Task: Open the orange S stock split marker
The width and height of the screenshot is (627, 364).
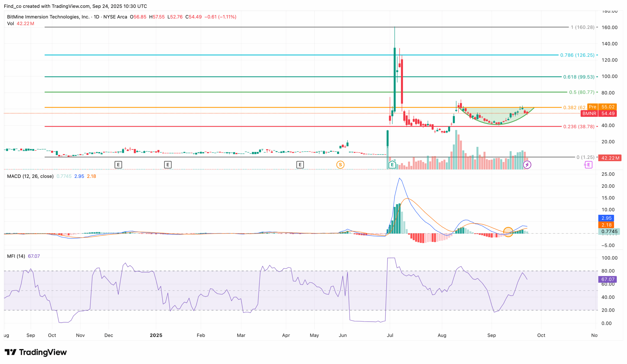Action: click(x=340, y=164)
